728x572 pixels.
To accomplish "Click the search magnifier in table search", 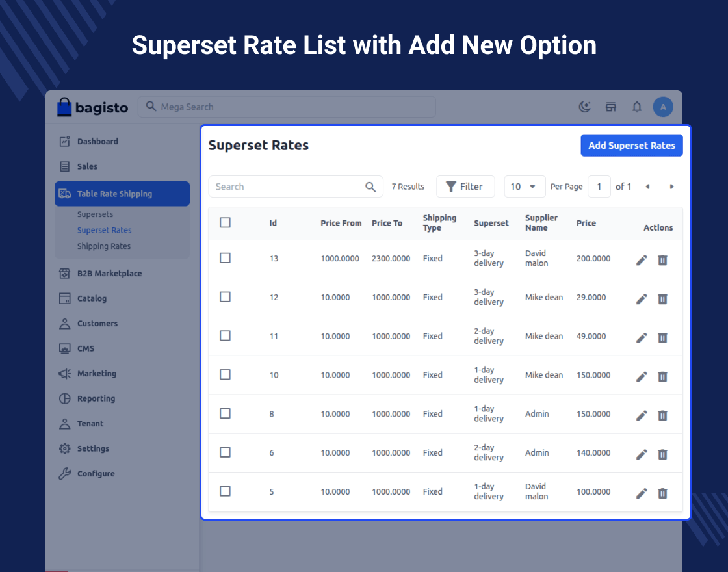I will coord(370,187).
